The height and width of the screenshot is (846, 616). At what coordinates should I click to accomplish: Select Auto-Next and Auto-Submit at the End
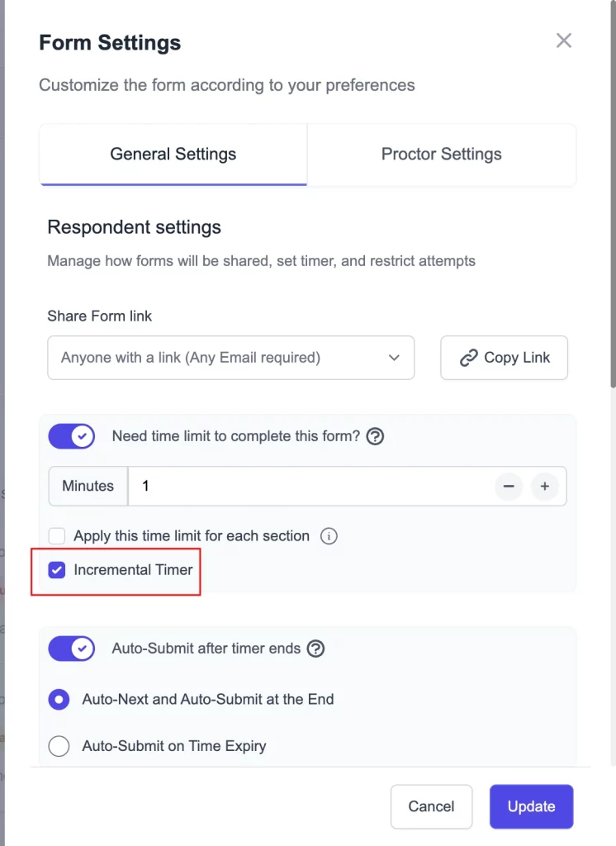tap(59, 699)
